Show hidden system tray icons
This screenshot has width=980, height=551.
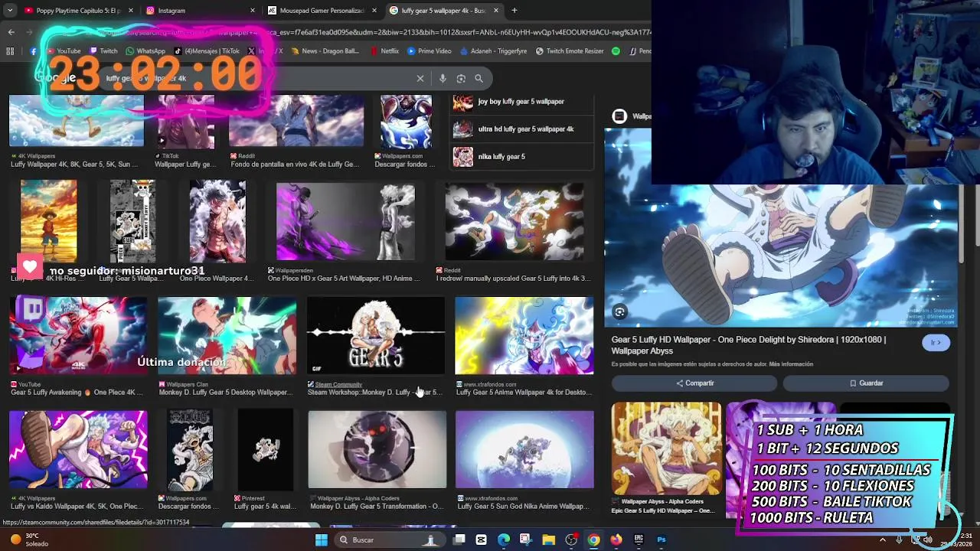(882, 540)
